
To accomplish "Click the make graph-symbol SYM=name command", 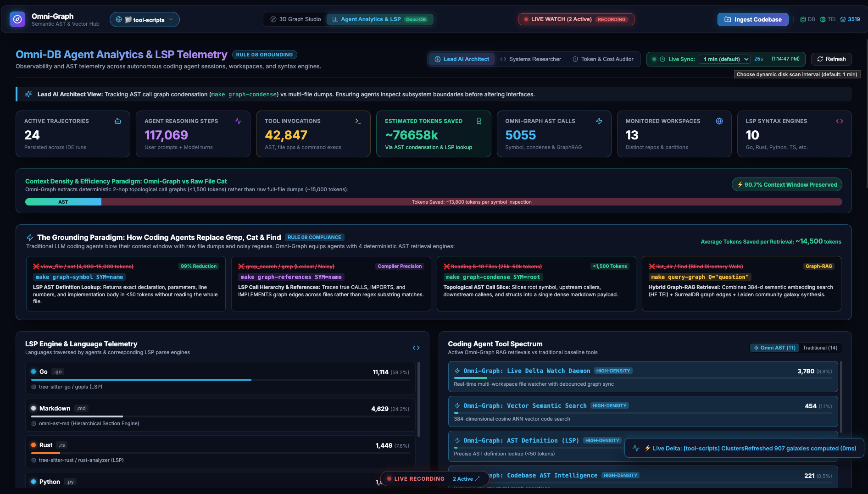I will [x=79, y=277].
